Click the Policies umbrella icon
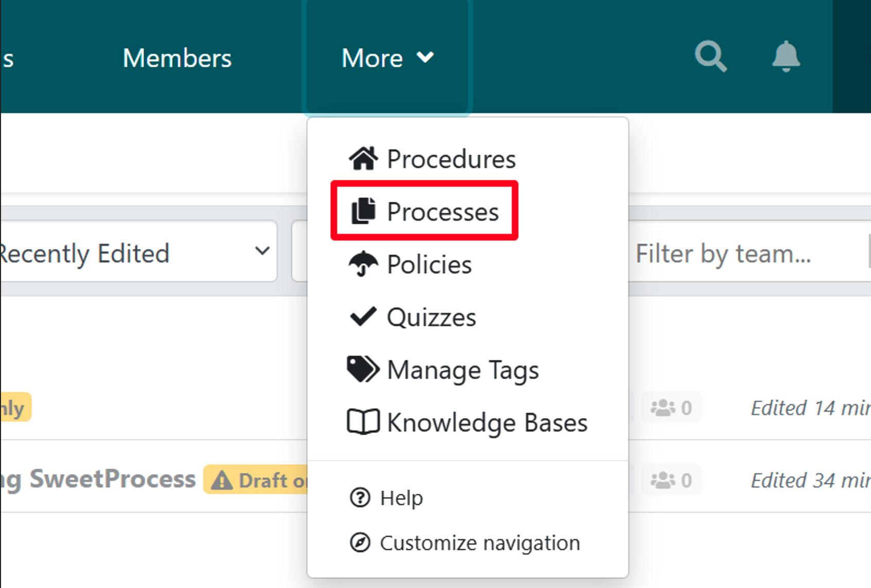 point(363,264)
